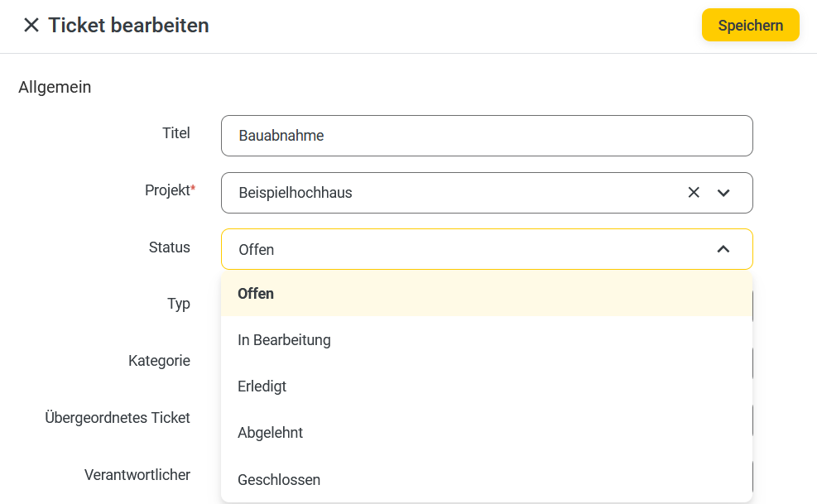The height and width of the screenshot is (504, 817).
Task: Choose the highlighted Offen status option
Action: [x=487, y=294]
